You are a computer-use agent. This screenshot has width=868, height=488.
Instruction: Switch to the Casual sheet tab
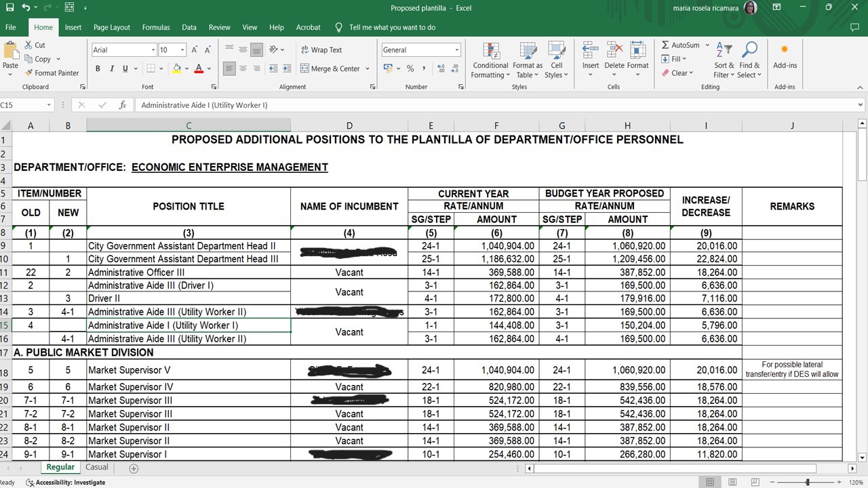coord(97,467)
